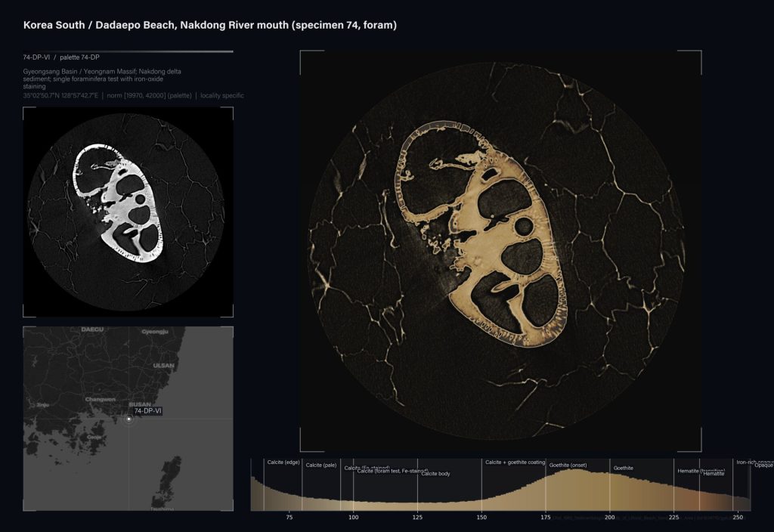Viewport: 774px width, 532px height.
Task: Click the 74-DP-VI map location marker
Action: 128,419
